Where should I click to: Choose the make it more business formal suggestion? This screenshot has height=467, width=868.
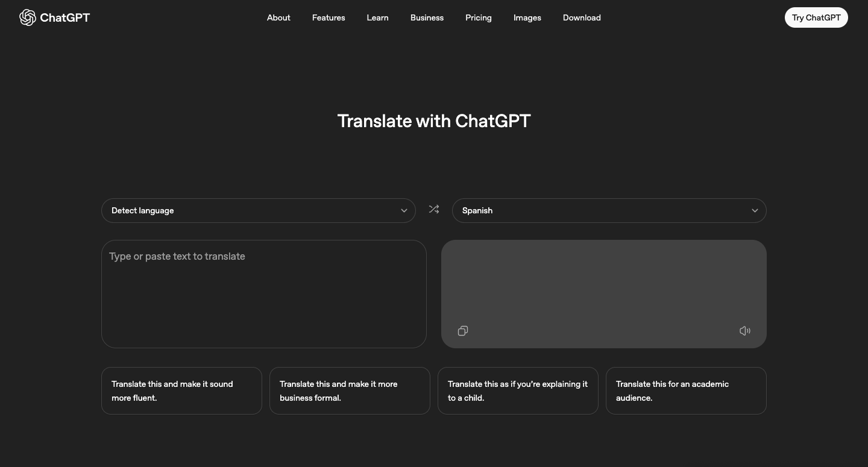click(x=350, y=390)
